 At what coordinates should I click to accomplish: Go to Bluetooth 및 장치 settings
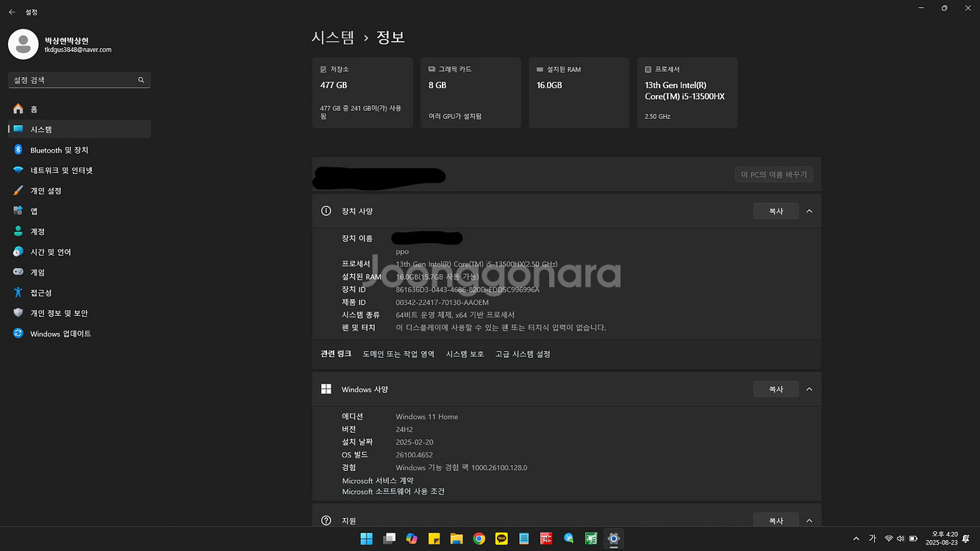click(79, 150)
